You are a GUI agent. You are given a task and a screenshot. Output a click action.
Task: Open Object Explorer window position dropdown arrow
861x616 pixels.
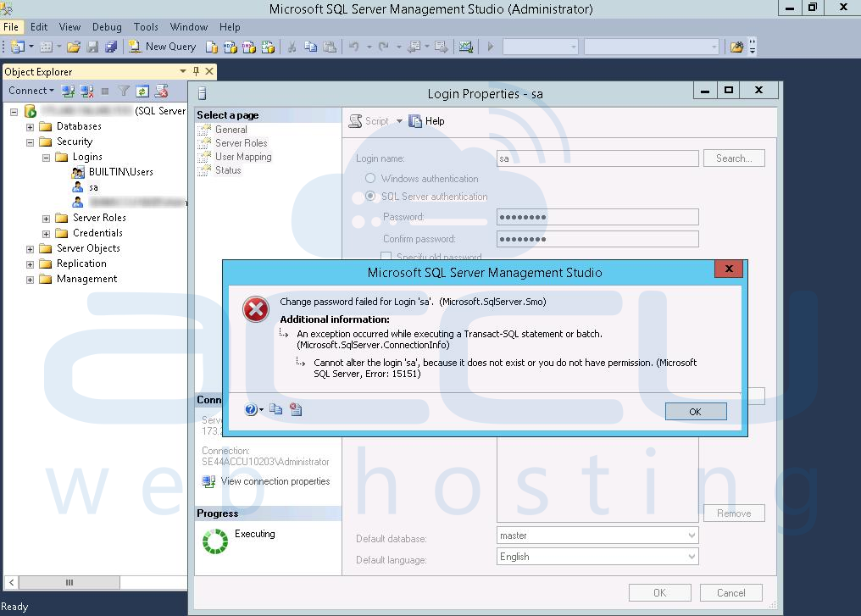click(x=183, y=71)
